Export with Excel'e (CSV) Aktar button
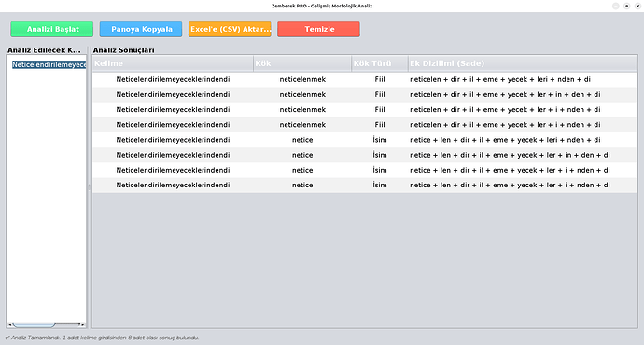Image resolution: width=644 pixels, height=345 pixels. pos(230,29)
